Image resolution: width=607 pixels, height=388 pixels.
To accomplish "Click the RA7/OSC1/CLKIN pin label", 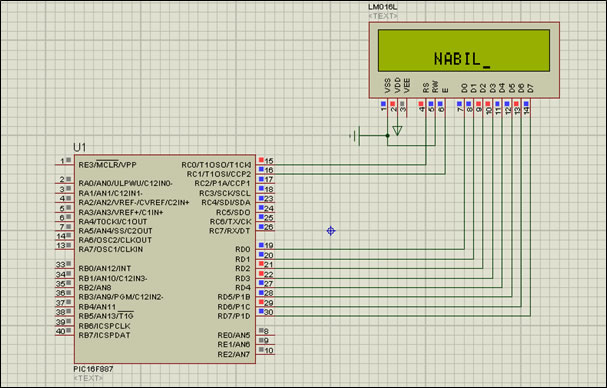I will tap(110, 249).
